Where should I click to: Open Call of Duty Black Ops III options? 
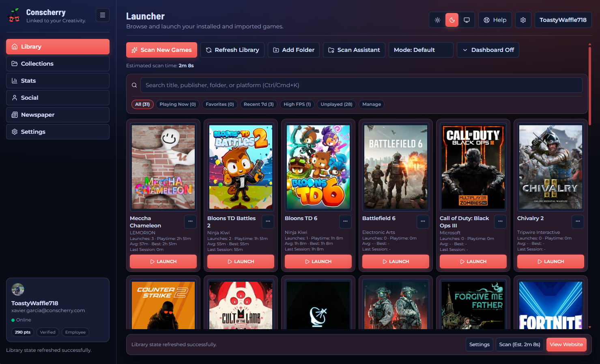pyautogui.click(x=500, y=221)
